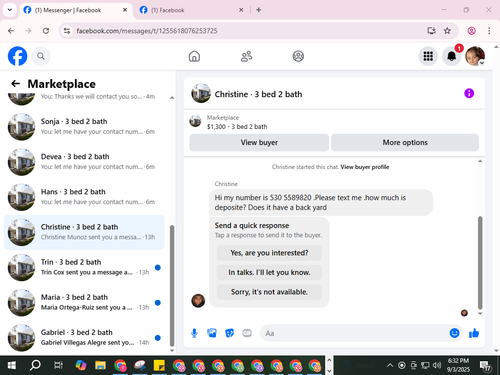Open conversation information purple icon
Viewport: 500px width, 375px height.
tap(469, 93)
